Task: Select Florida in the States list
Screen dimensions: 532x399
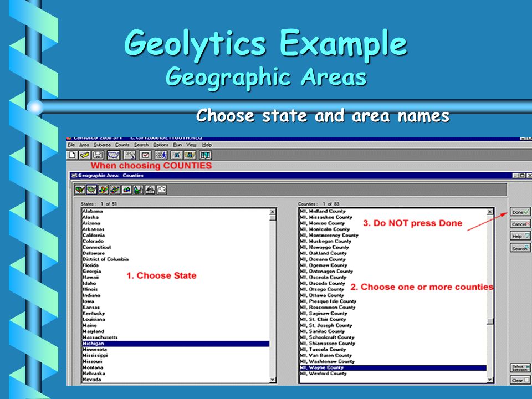Action: [176, 265]
